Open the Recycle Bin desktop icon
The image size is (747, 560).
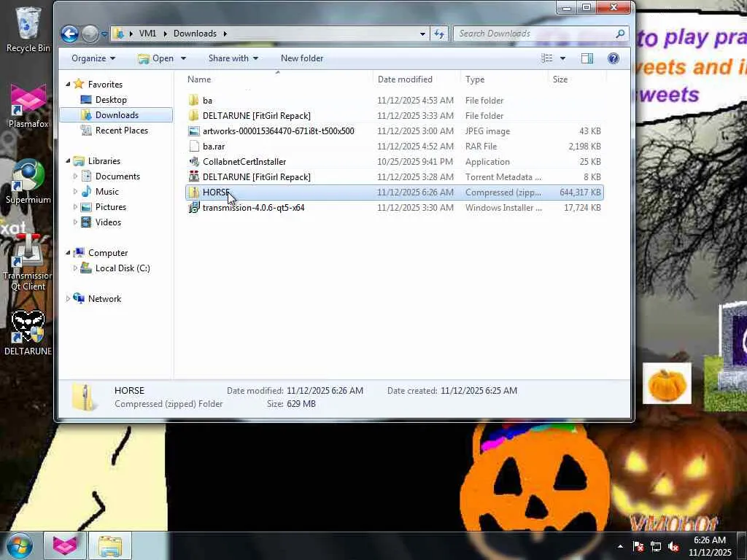[x=28, y=28]
